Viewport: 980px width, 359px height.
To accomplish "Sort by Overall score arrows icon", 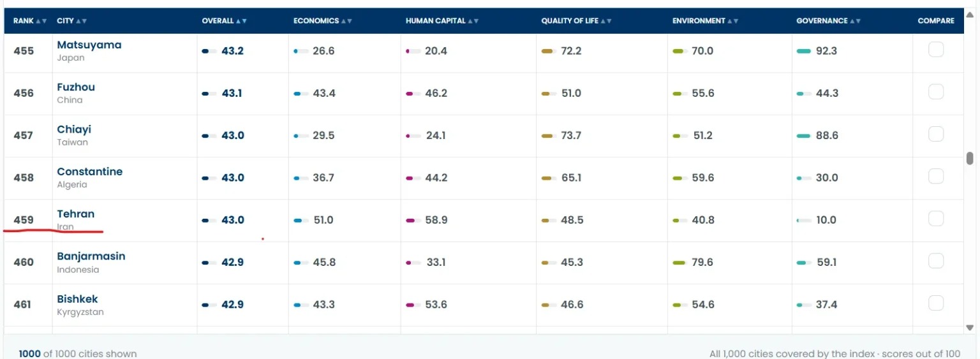I will click(242, 21).
